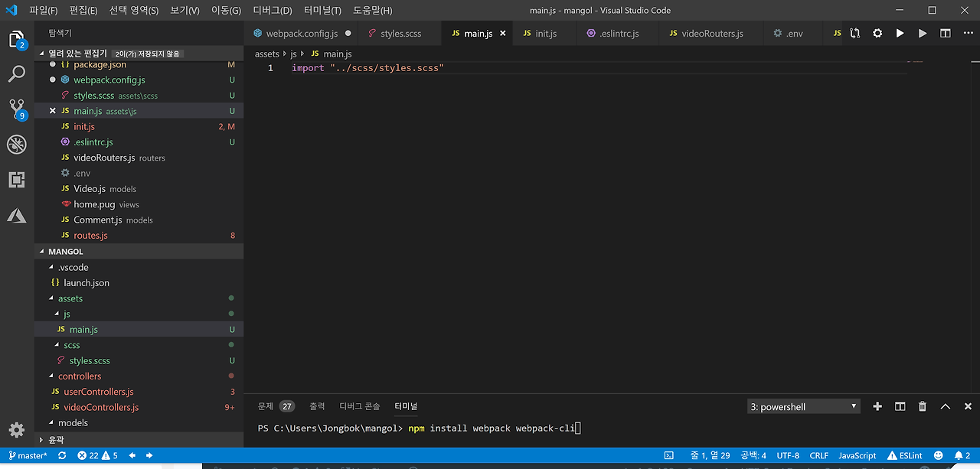Kill terminal with trash icon

923,407
